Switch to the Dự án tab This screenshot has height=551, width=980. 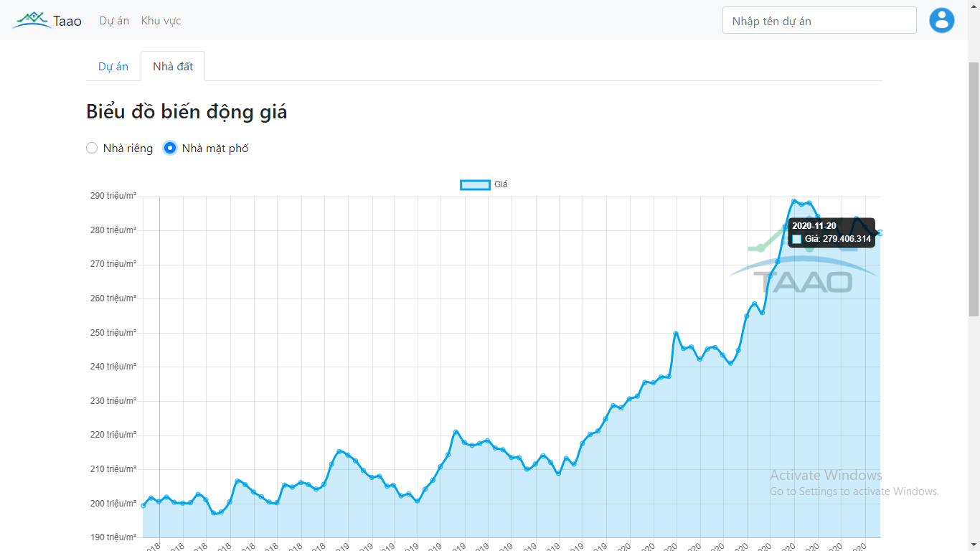click(113, 66)
